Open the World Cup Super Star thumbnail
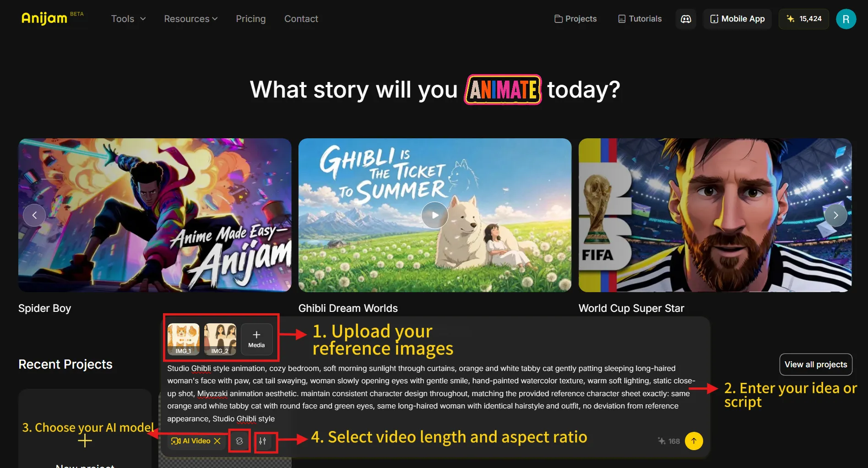This screenshot has width=868, height=468. point(715,215)
